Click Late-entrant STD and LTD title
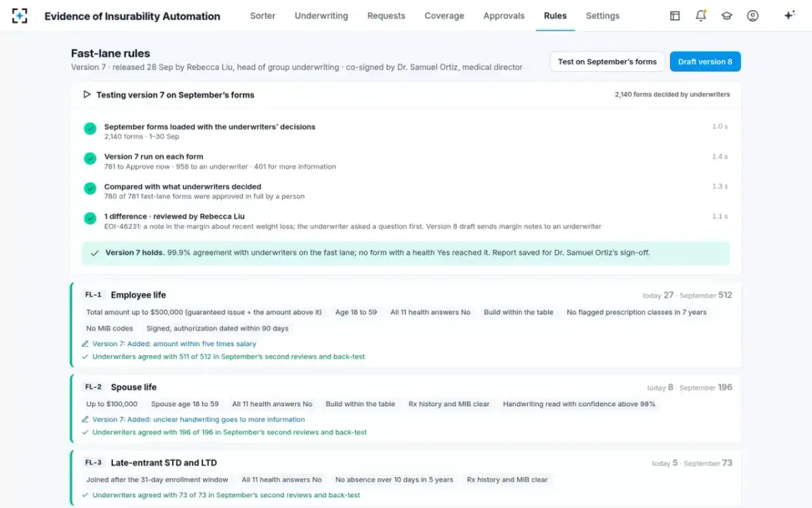Viewport: 812px width, 508px height. tap(164, 463)
